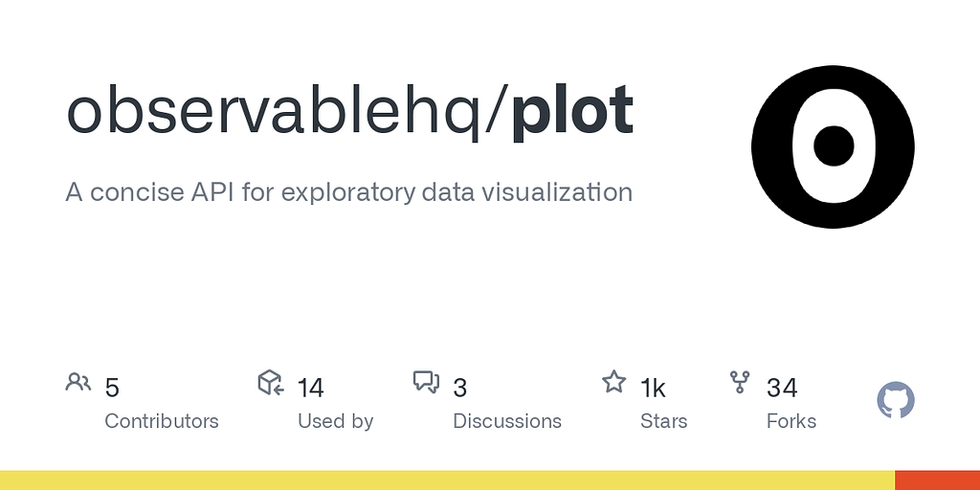Screen dimensions: 980x490
Task: Click the orange-red language bar segment
Action: [x=938, y=480]
